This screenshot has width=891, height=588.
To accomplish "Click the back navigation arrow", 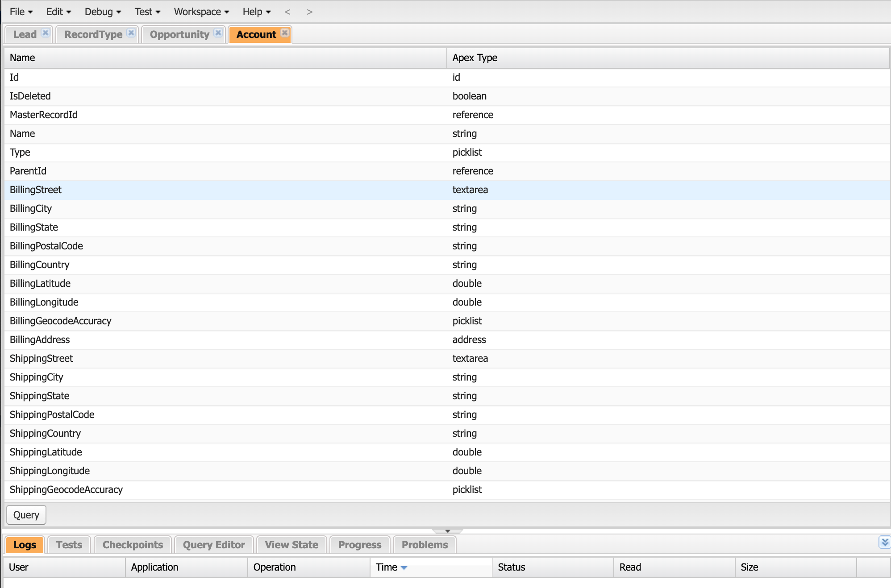I will point(287,12).
